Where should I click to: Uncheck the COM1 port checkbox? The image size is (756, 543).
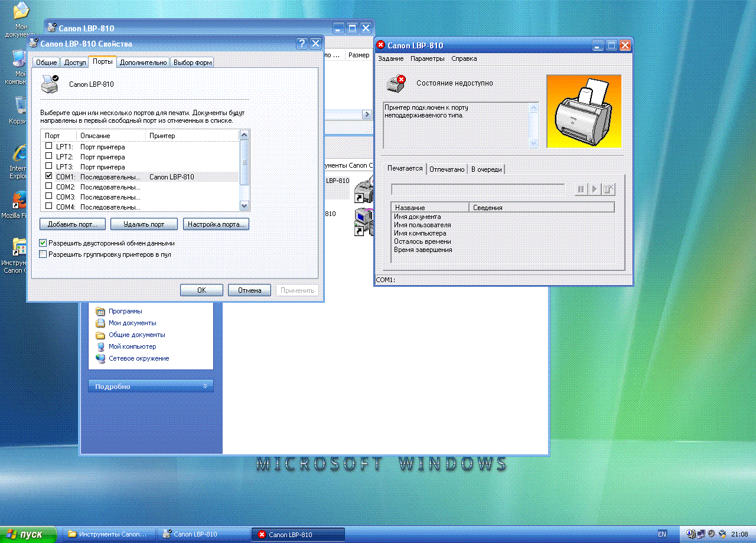pyautogui.click(x=49, y=176)
